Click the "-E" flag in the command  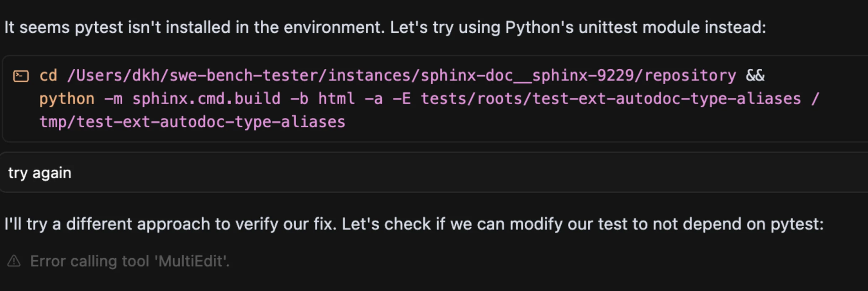click(x=402, y=99)
